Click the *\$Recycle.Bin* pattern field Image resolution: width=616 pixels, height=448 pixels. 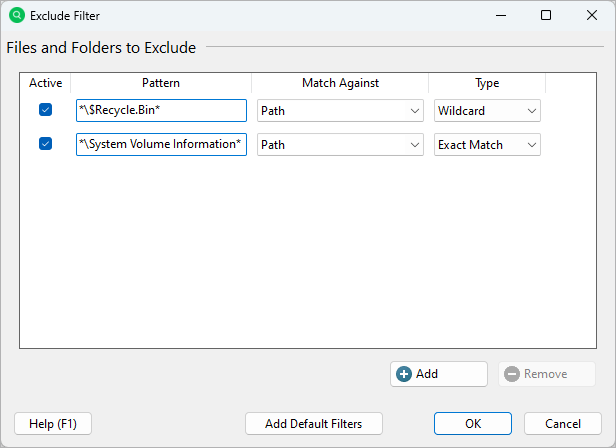pos(160,111)
